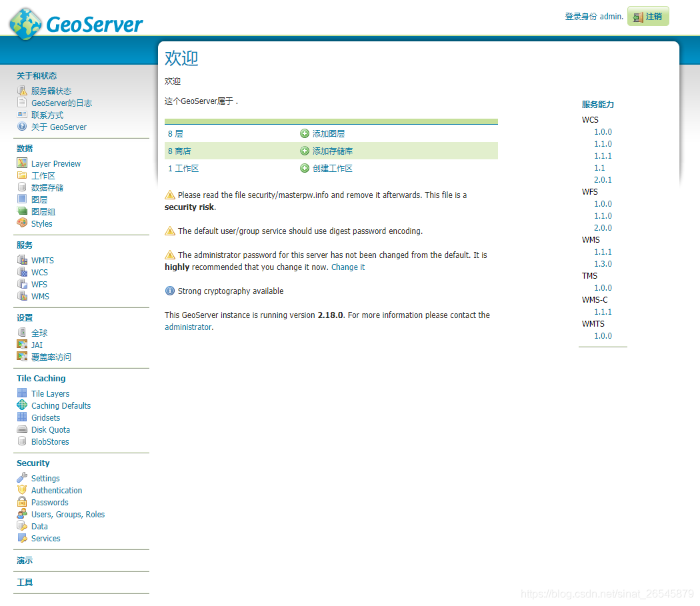Click the GeoServer的日志 document icon
This screenshot has height=606, width=700.
click(22, 103)
